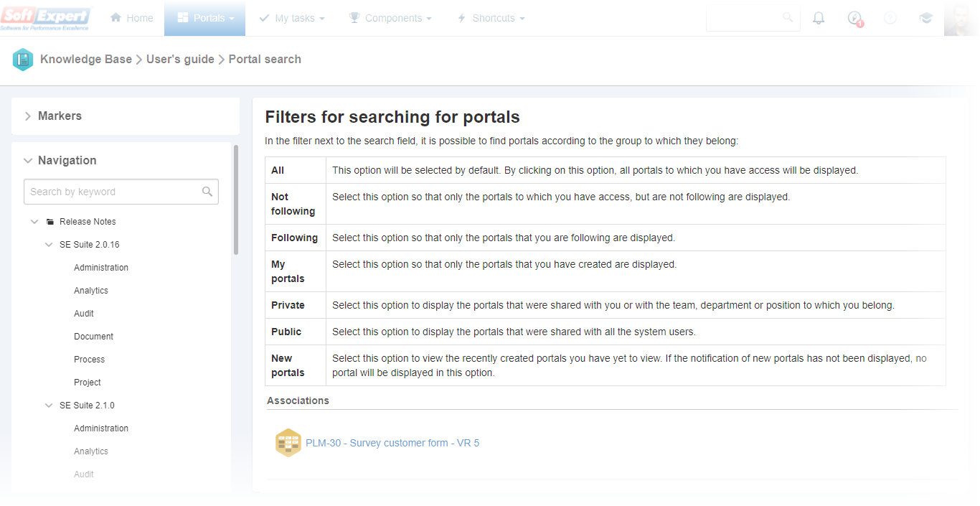The height and width of the screenshot is (506, 980).
Task: Open Audit under SE Suite 2.0.16
Action: [x=84, y=314]
